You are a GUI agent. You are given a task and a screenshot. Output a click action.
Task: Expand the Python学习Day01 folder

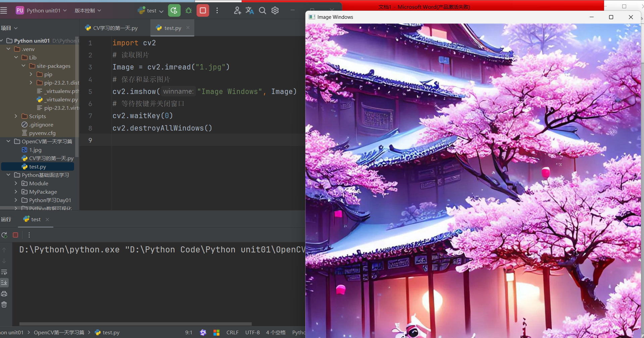pyautogui.click(x=16, y=200)
